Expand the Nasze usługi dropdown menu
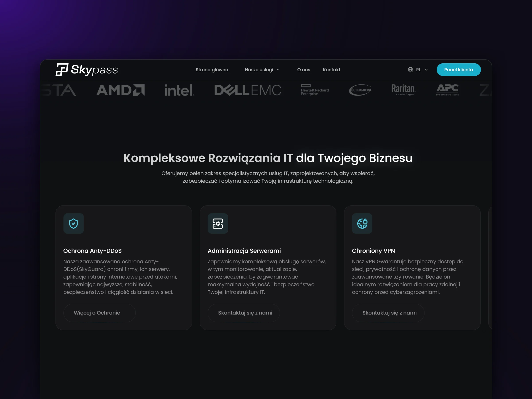 click(x=262, y=70)
